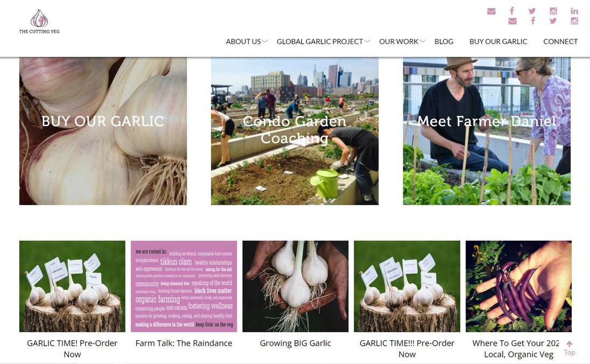590x364 pixels.
Task: Go to the Blog menu item
Action: coord(444,41)
